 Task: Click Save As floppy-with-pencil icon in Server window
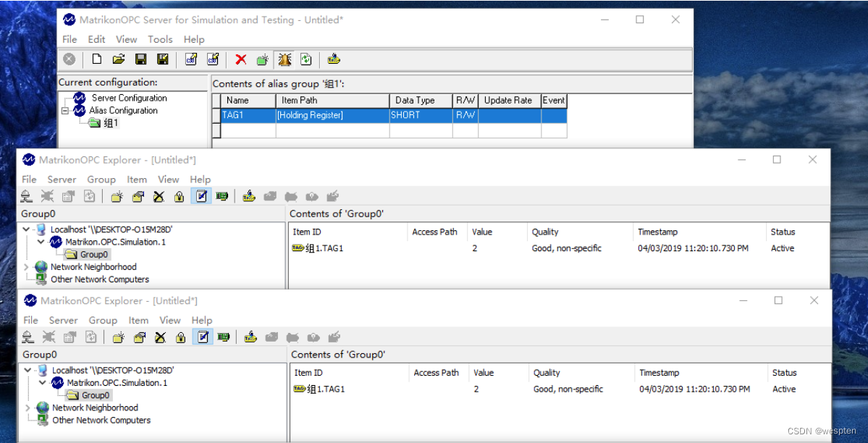tap(162, 59)
